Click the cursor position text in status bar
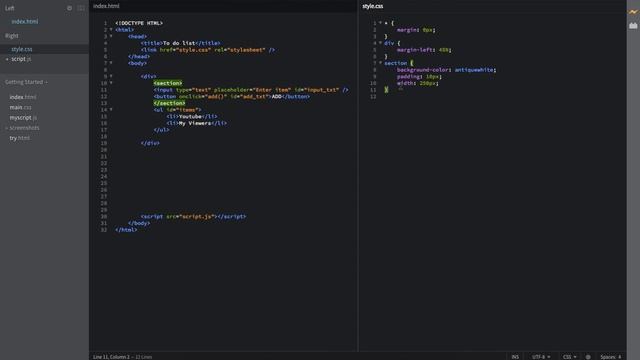Image resolution: width=640 pixels, height=360 pixels. pos(111,357)
